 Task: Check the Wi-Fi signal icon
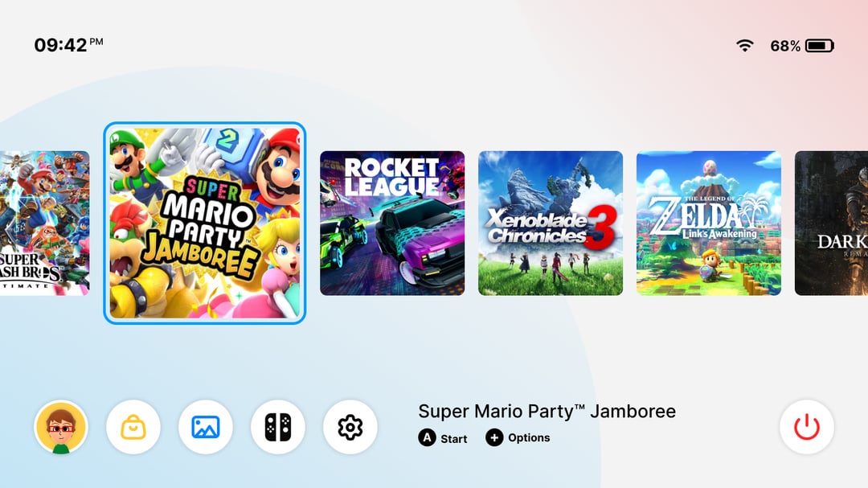[x=745, y=45]
